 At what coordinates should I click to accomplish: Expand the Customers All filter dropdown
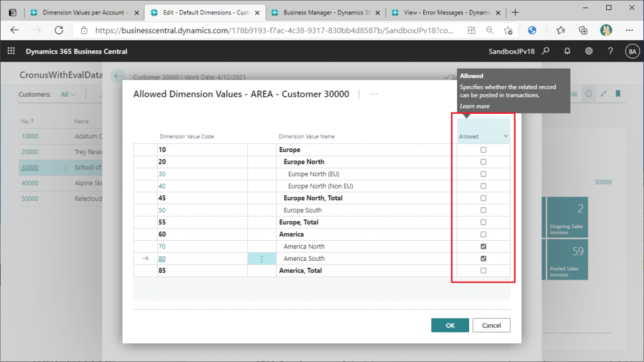tap(68, 94)
